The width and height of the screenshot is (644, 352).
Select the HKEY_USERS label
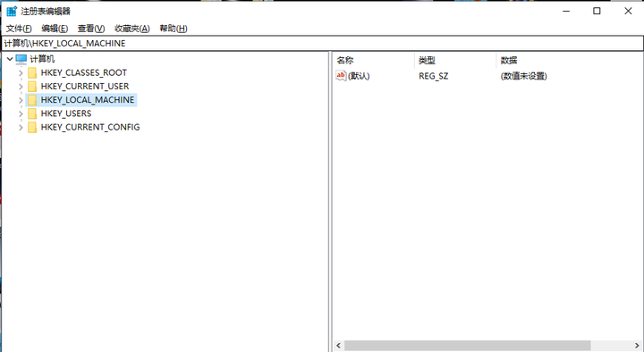click(66, 113)
